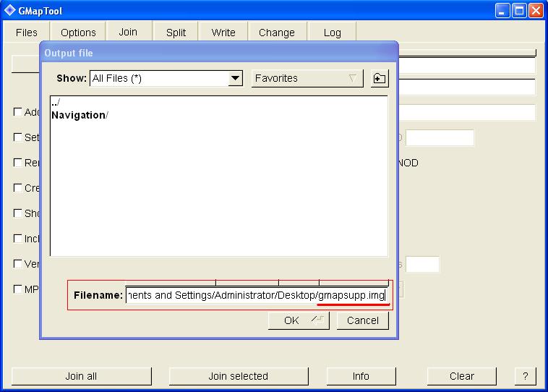Click the new folder icon in dialog

click(x=380, y=79)
